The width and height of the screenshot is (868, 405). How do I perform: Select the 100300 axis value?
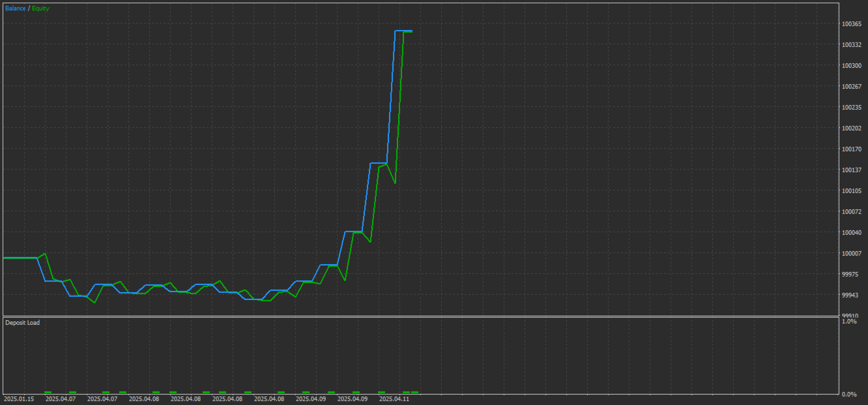[852, 66]
